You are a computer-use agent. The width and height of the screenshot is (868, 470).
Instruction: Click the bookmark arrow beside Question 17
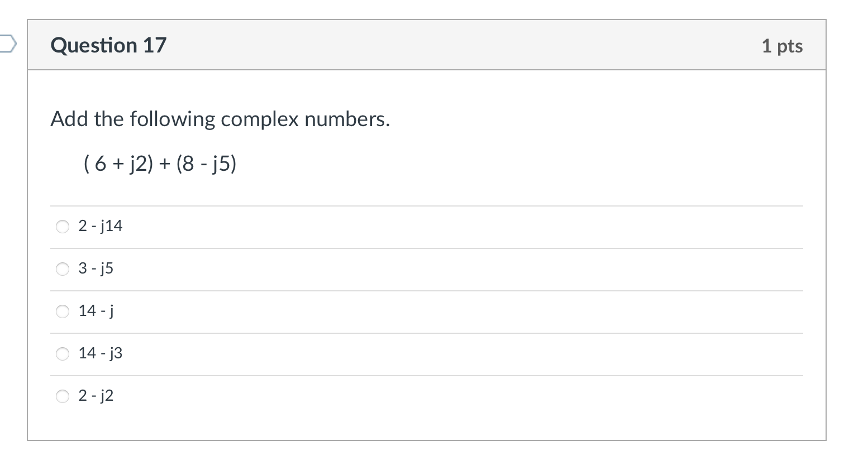8,44
